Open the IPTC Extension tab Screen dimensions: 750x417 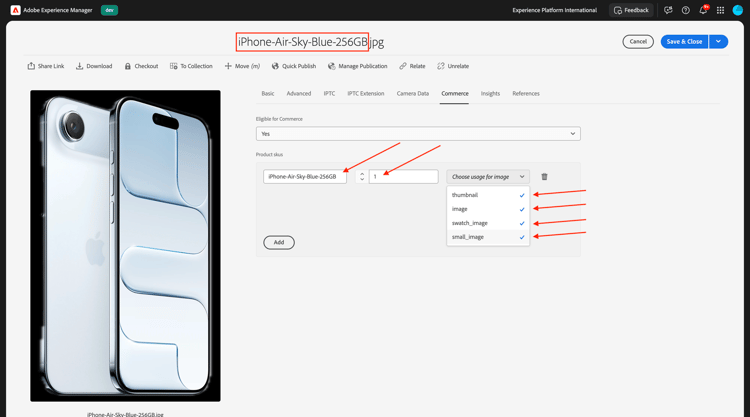(366, 94)
